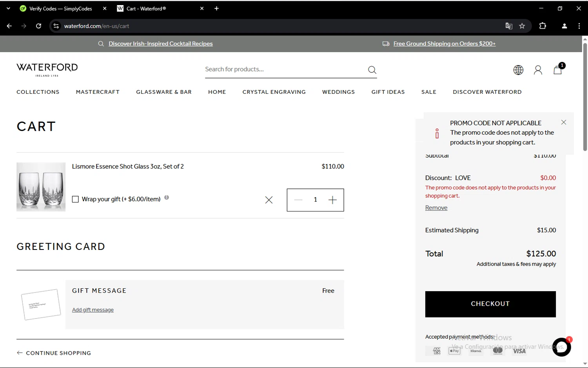The image size is (588, 368).
Task: Click the Checkout button
Action: 490,304
